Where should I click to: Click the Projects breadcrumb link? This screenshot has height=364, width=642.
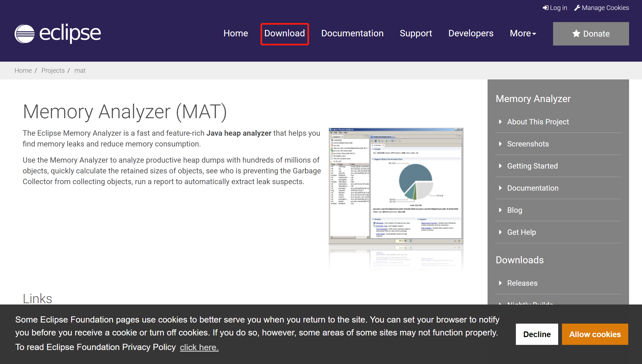coord(53,71)
